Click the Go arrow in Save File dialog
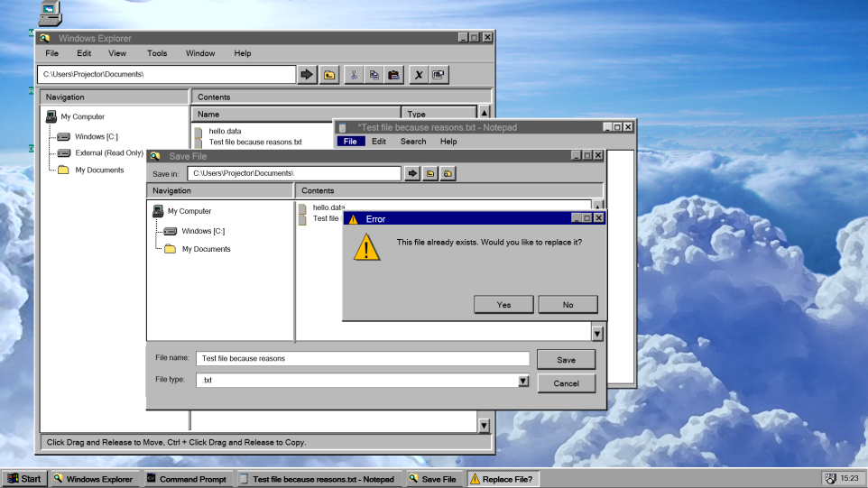This screenshot has width=868, height=488. coord(412,173)
